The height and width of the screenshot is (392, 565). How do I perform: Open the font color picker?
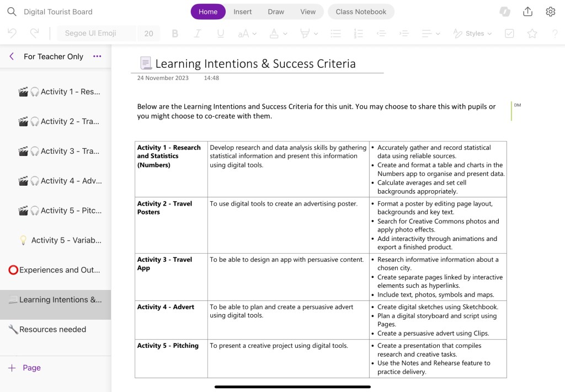[x=278, y=34]
